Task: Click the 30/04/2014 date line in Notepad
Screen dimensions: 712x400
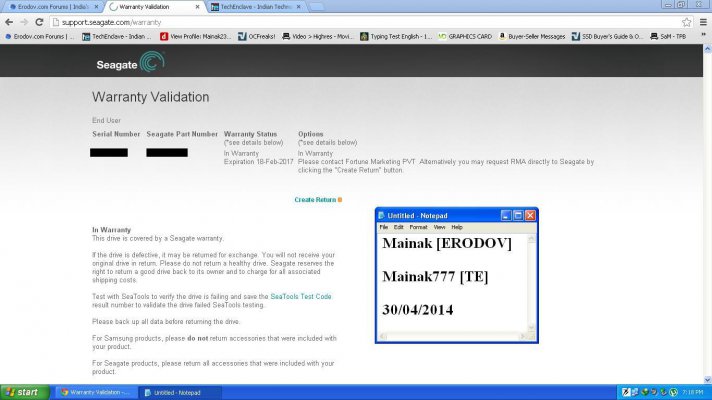Action: (x=418, y=310)
